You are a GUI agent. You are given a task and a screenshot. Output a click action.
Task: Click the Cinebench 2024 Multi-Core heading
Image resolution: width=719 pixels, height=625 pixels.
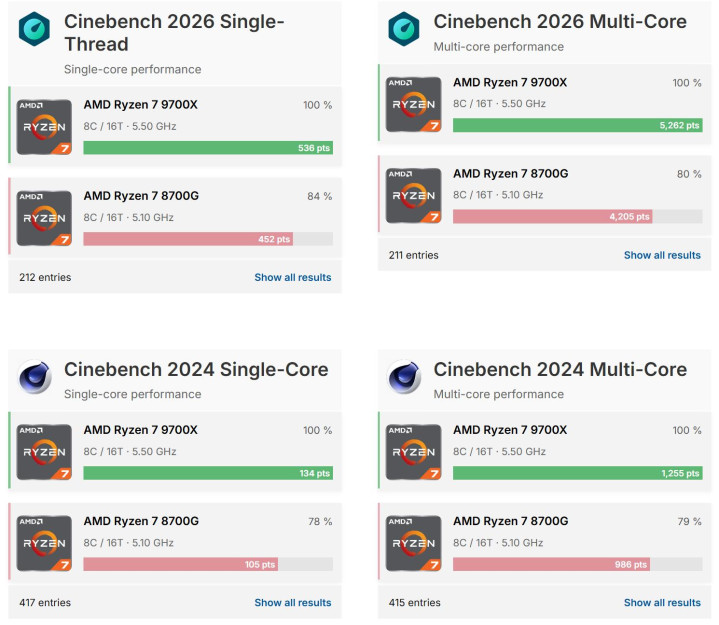click(560, 370)
